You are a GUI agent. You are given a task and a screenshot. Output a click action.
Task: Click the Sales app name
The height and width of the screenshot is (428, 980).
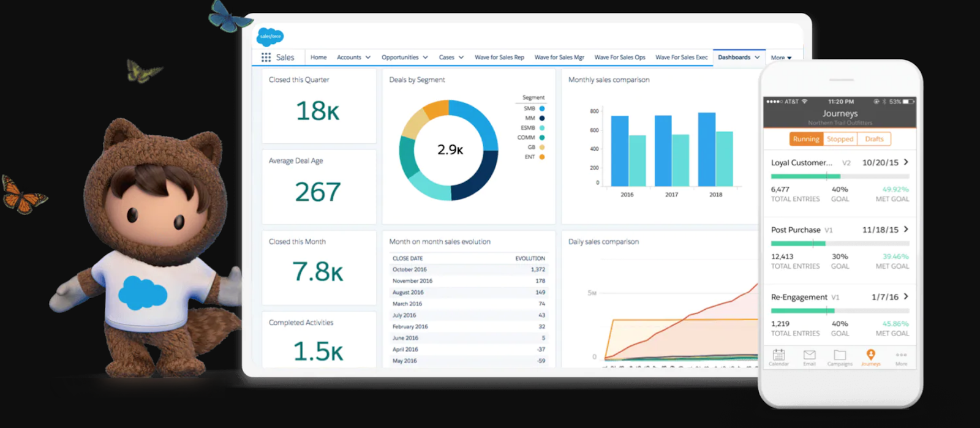tap(285, 58)
